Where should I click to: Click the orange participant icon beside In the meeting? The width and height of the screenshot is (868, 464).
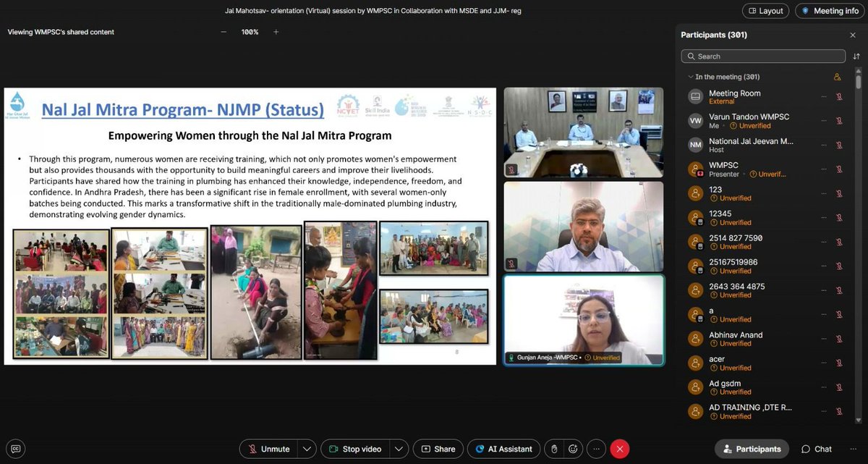[x=838, y=77]
